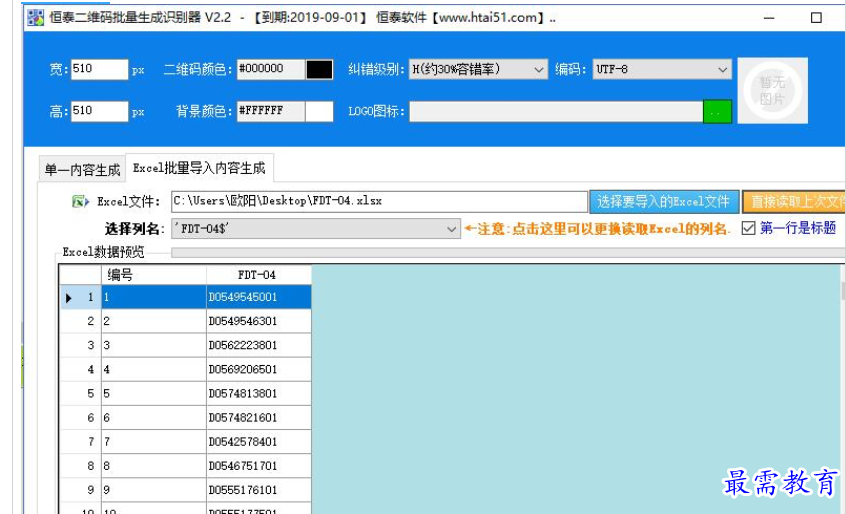This screenshot has width=846, height=514.
Task: Select cell D0562223801
Action: coord(259,345)
